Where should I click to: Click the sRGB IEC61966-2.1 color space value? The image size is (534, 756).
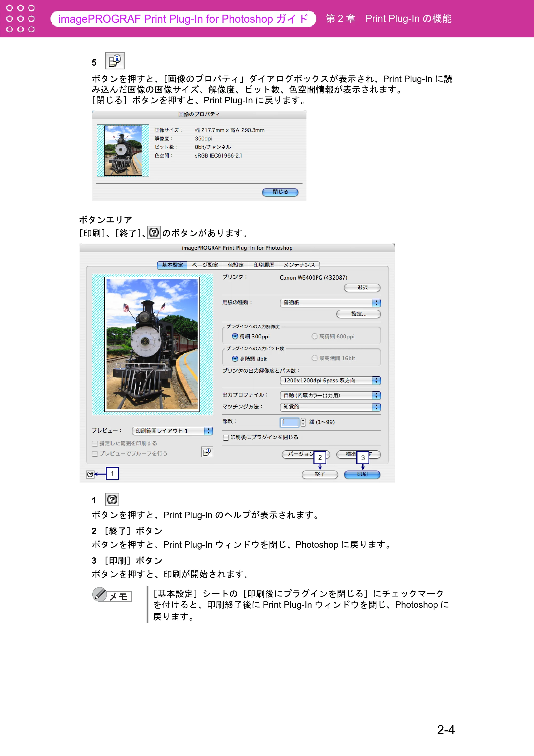[x=218, y=155]
